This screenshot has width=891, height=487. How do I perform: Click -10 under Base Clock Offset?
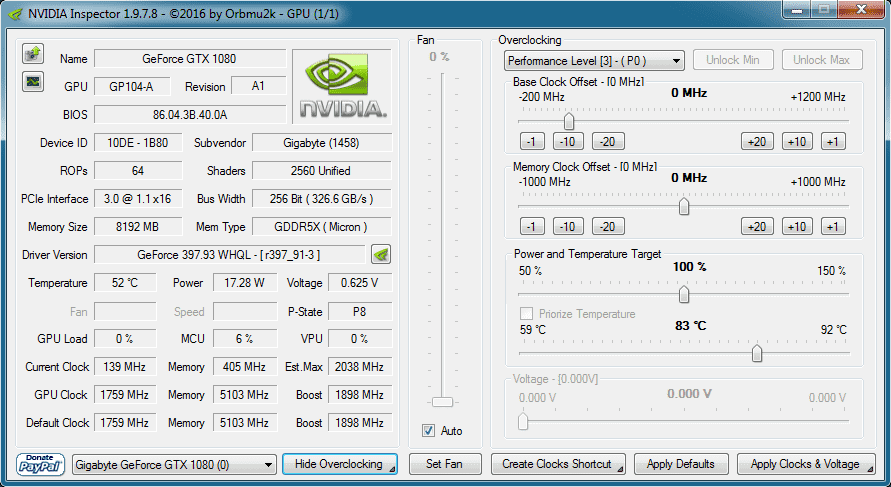pos(568,141)
